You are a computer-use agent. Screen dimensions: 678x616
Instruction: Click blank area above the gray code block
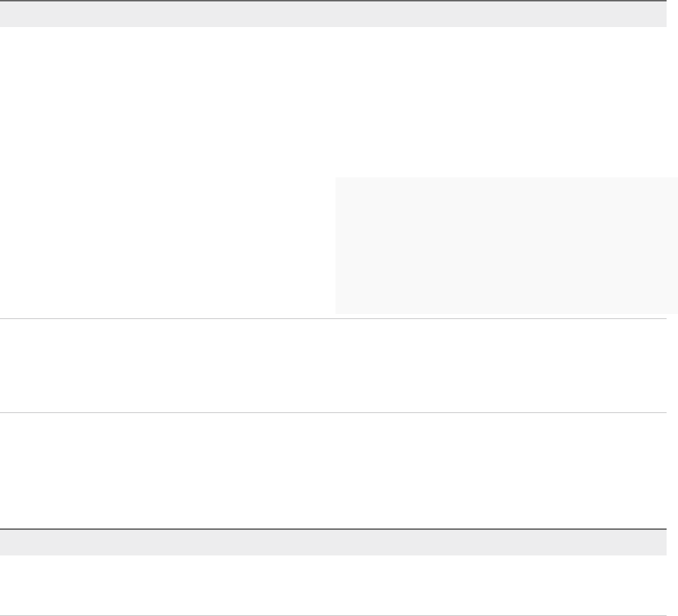[499, 100]
